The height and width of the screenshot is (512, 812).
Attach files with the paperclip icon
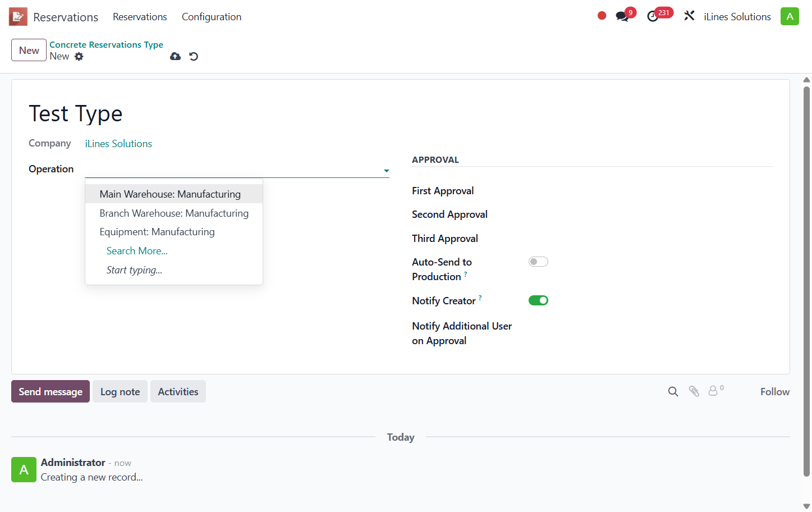click(694, 391)
